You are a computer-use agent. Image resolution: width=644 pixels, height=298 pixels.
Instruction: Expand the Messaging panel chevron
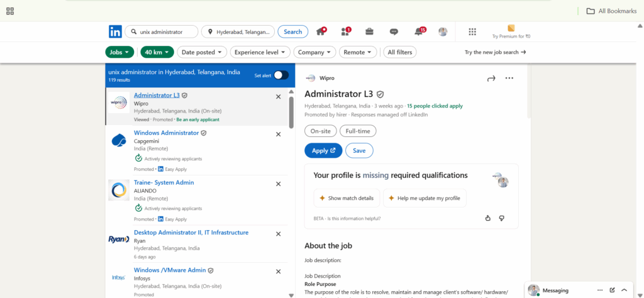click(625, 290)
